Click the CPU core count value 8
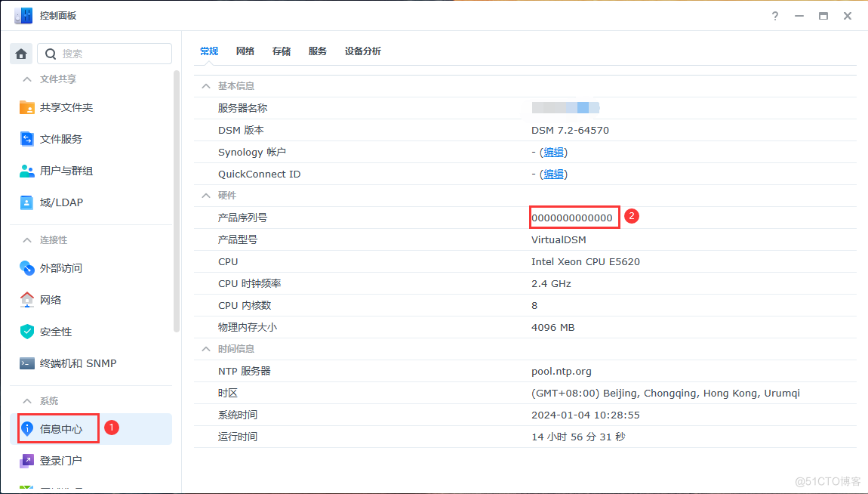Viewport: 868px width, 494px height. [x=534, y=306]
